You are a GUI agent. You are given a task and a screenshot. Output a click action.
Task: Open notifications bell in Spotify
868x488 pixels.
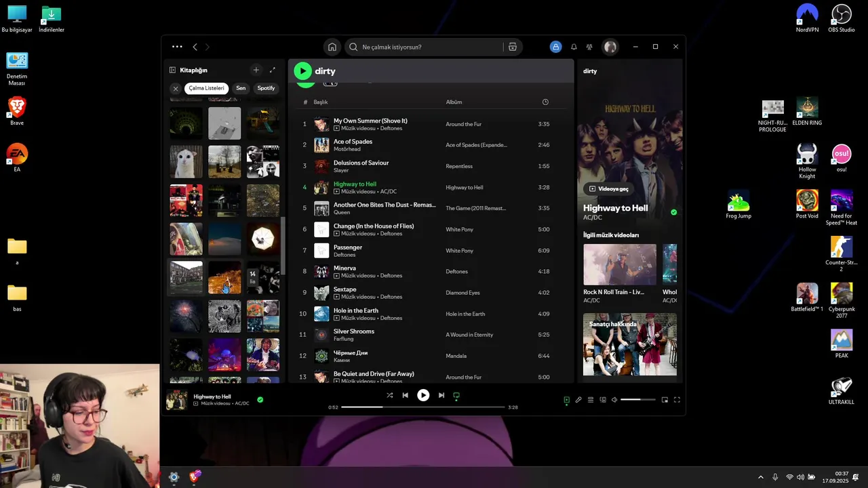click(574, 47)
